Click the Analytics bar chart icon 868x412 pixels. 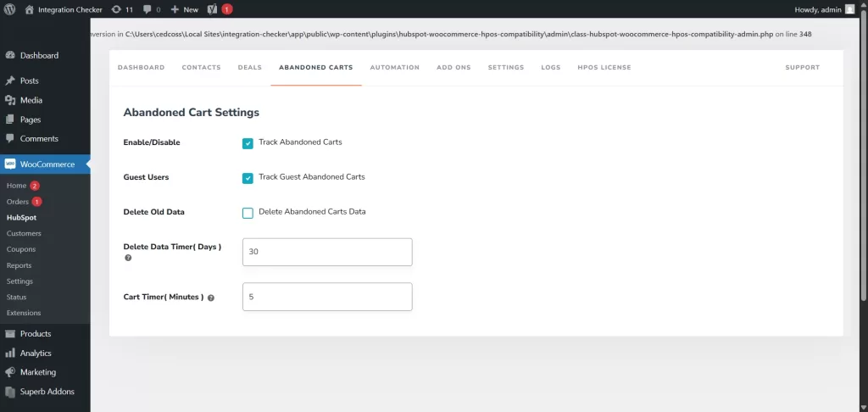click(9, 353)
